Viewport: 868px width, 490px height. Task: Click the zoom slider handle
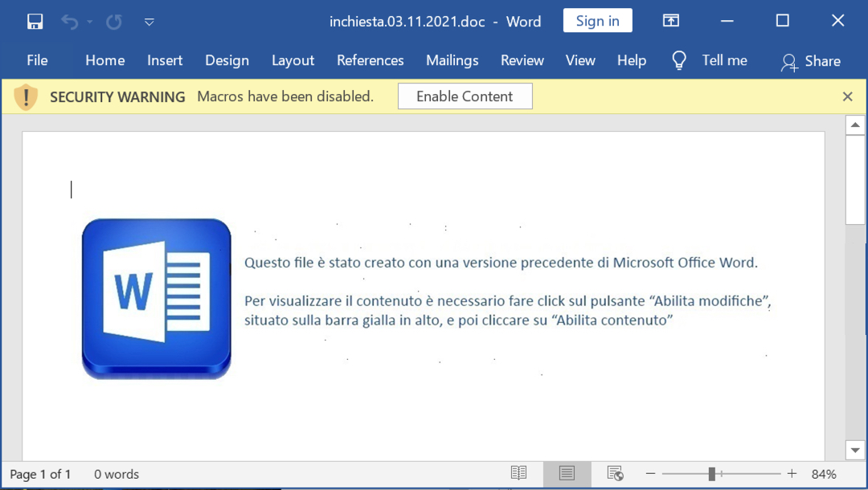point(712,474)
